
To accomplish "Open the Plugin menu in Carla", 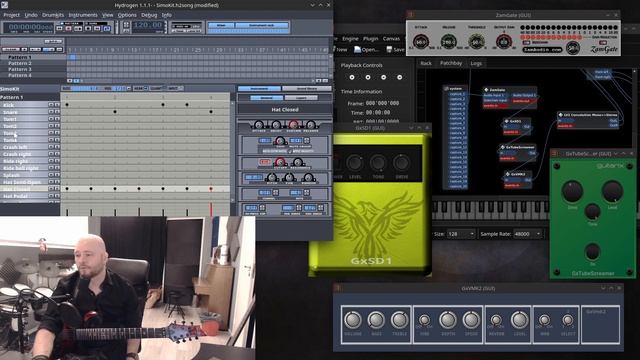I will coord(370,39).
